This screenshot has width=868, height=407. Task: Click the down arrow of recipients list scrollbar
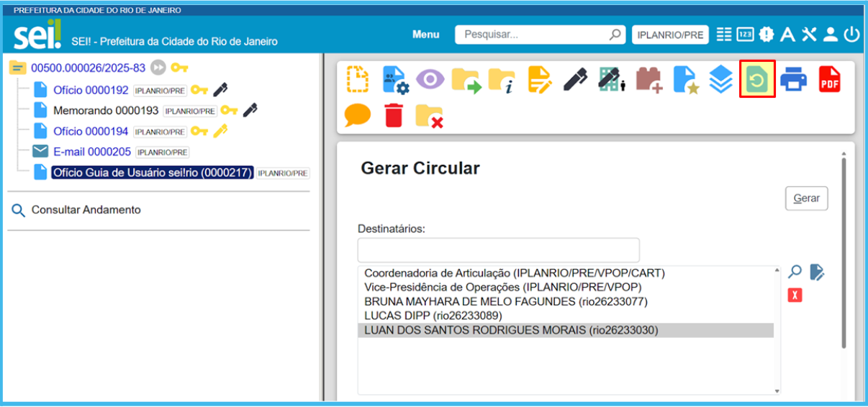tap(777, 390)
